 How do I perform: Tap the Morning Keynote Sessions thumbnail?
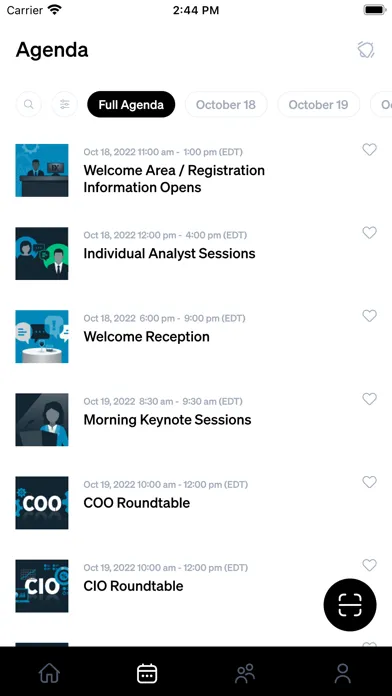[x=42, y=419]
